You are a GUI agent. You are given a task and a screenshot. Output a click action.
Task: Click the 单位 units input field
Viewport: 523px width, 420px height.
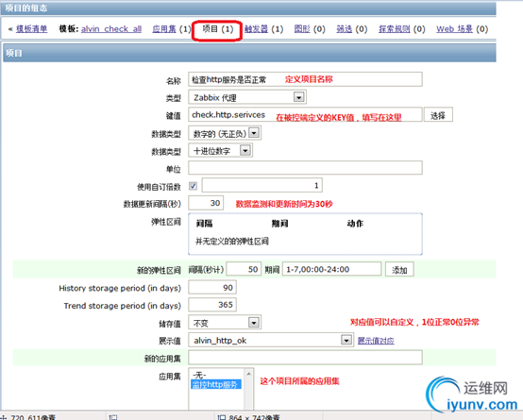(x=305, y=168)
